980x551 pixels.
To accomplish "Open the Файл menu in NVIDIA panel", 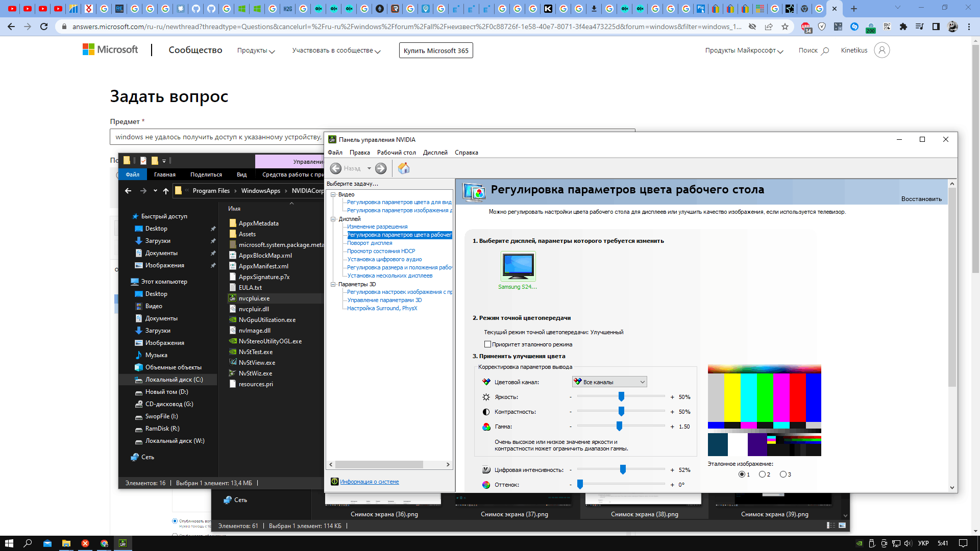I will point(335,153).
